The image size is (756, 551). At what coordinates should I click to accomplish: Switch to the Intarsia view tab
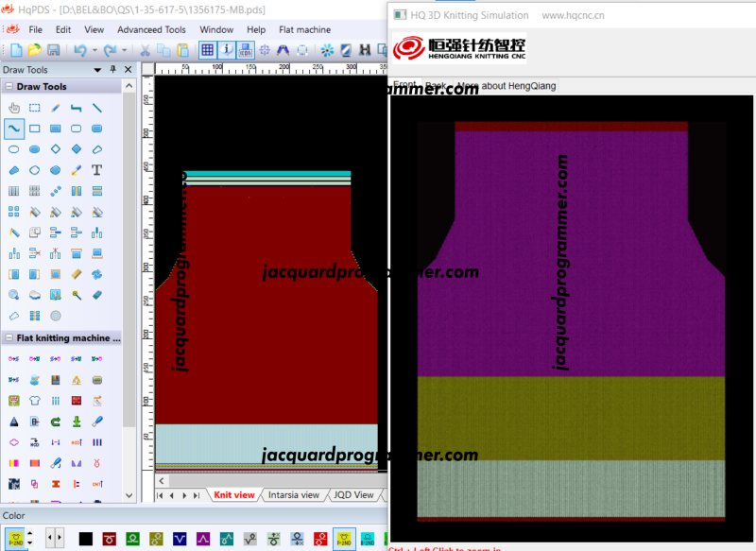(x=294, y=495)
